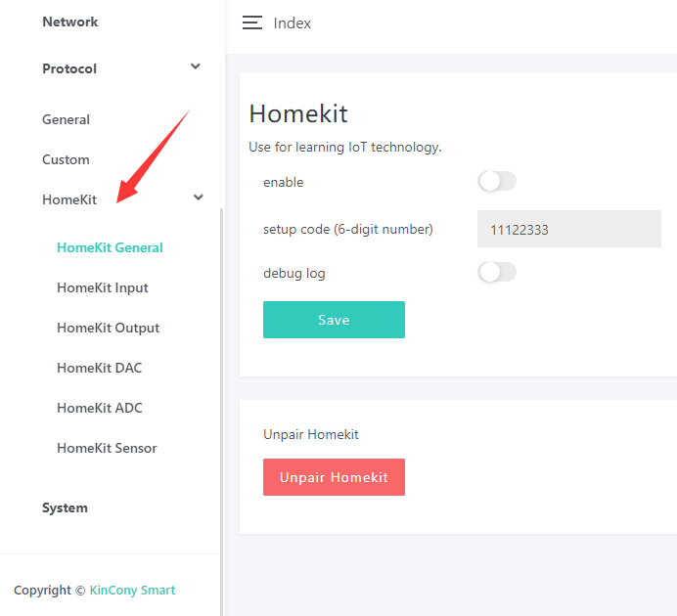The height and width of the screenshot is (616, 677).
Task: Open HomeKit Input page
Action: click(103, 287)
